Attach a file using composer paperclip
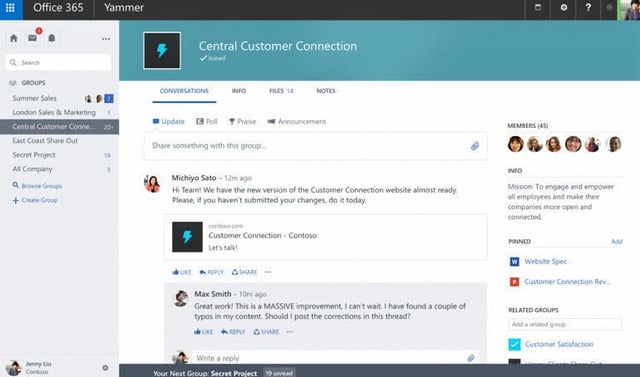Screen dimensions: 640x377 coord(475,146)
